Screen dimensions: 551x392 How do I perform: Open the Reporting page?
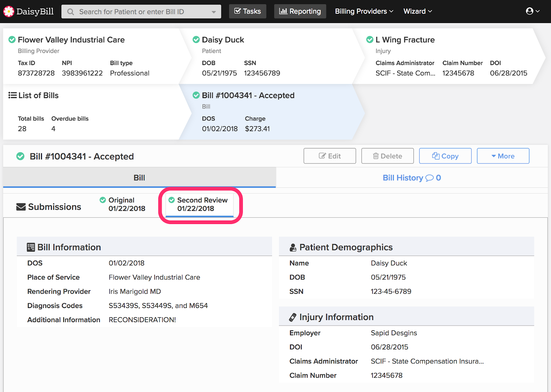coord(300,11)
